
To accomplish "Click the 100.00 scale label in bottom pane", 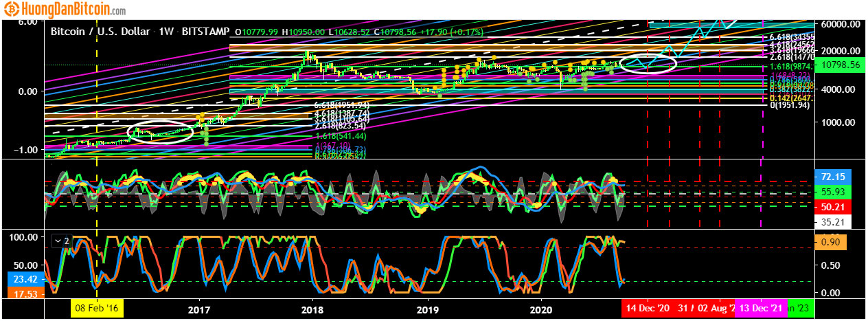I will [x=25, y=237].
